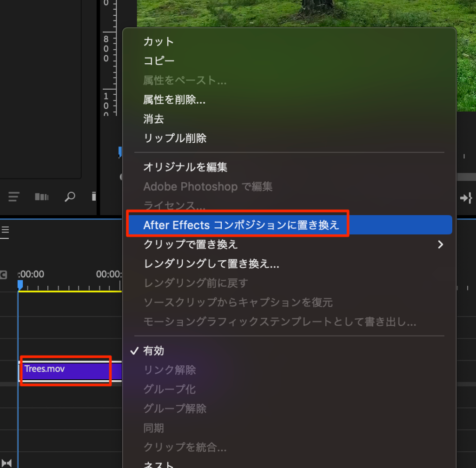Click the Find magnifier icon in Project panel

tap(69, 197)
